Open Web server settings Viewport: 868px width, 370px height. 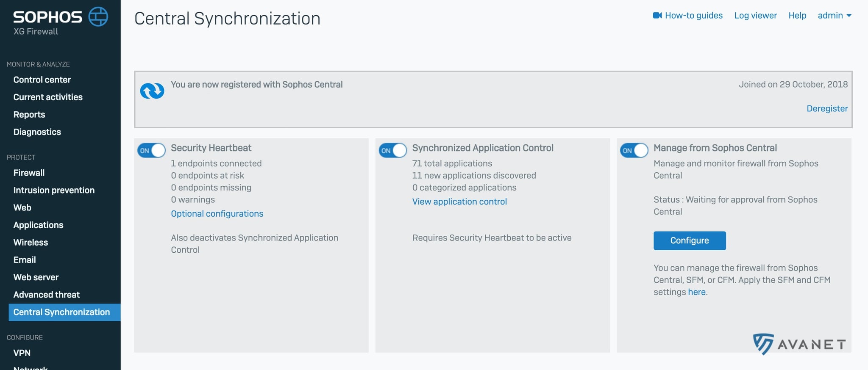click(36, 277)
